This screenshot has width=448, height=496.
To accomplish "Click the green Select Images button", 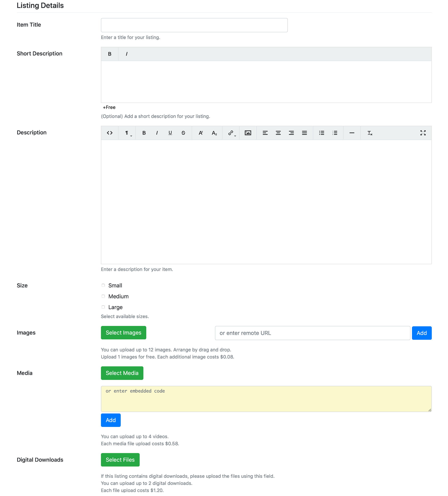I will (124, 333).
